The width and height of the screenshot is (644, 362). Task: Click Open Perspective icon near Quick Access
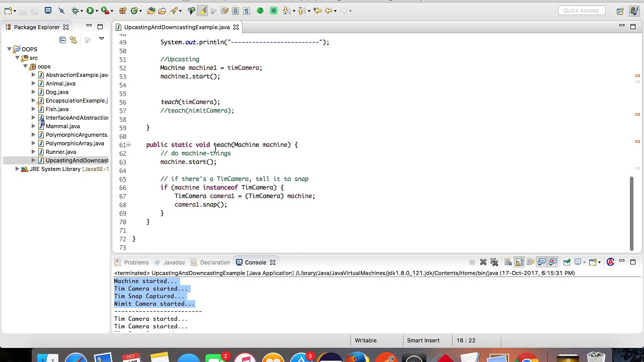[x=620, y=11]
